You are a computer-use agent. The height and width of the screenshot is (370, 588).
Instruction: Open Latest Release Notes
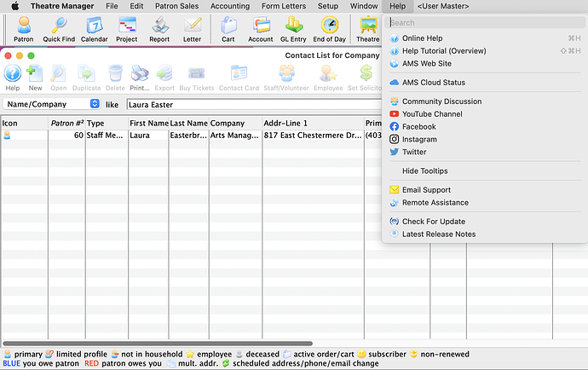(x=485, y=234)
